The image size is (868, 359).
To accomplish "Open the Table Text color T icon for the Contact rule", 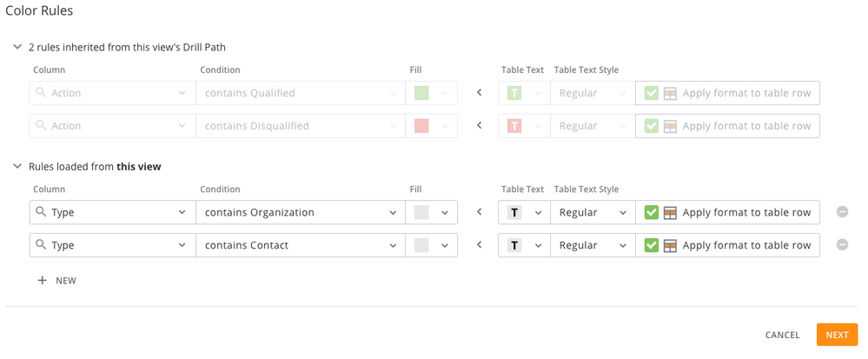I will click(x=515, y=245).
